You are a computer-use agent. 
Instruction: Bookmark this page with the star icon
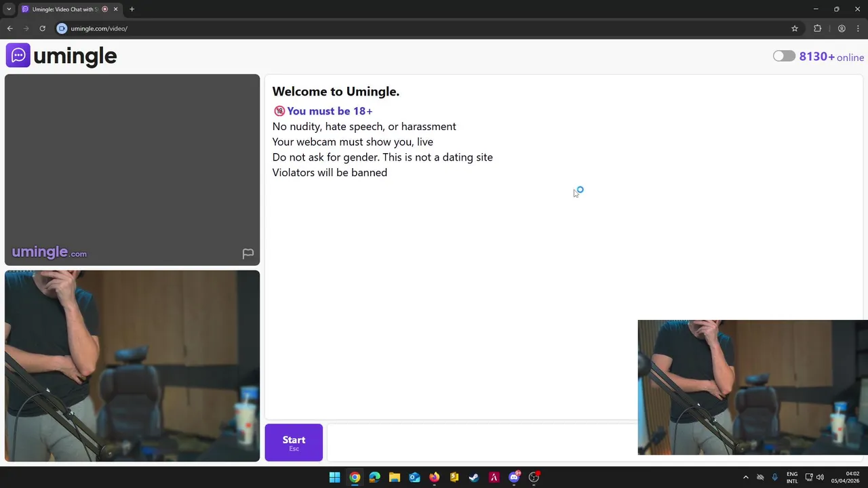(795, 28)
